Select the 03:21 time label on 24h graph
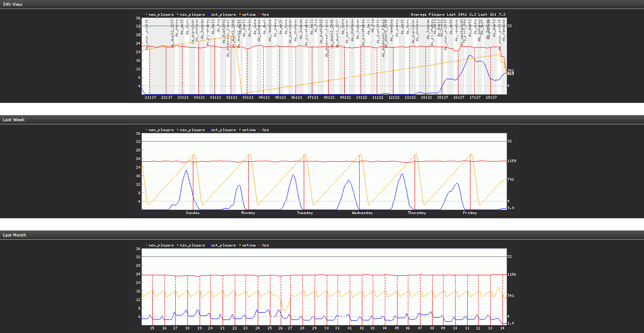Image resolution: width=644 pixels, height=333 pixels. point(247,97)
